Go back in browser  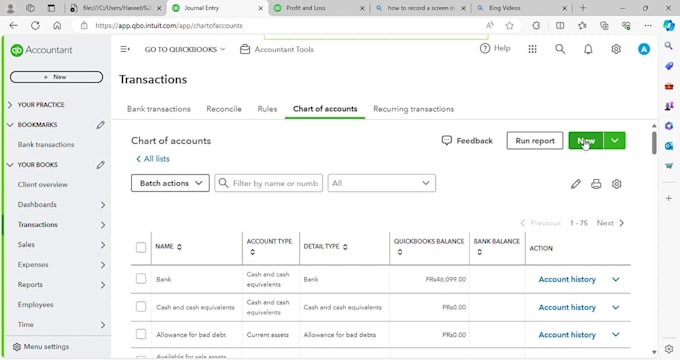tap(13, 26)
